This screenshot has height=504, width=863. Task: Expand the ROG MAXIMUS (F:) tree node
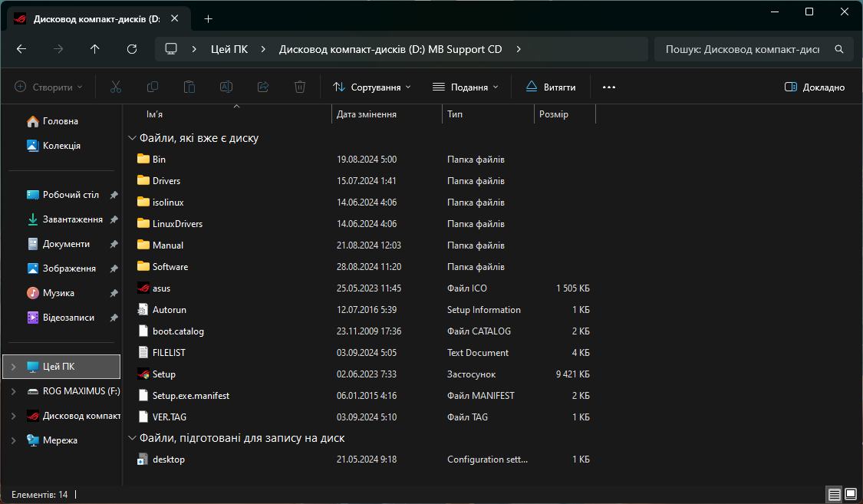13,391
